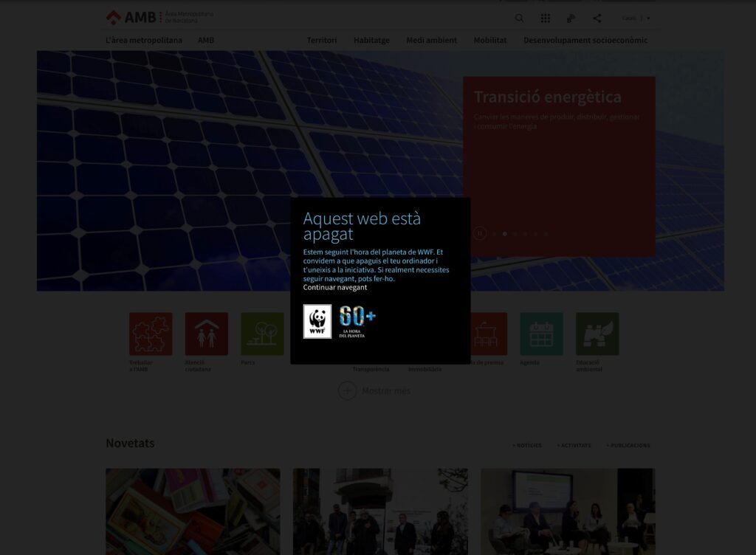Pause the slideshow carousel
Viewport: 756px width, 555px height.
coord(480,233)
